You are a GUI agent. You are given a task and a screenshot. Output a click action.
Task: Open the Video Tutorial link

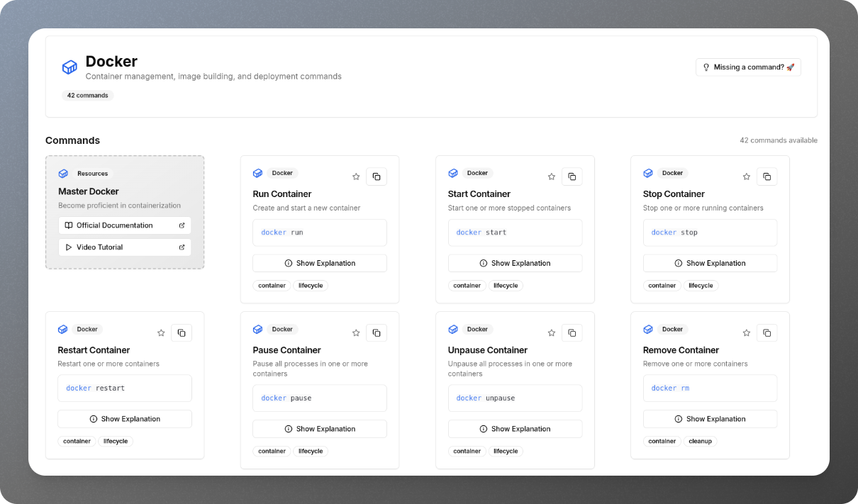[125, 247]
